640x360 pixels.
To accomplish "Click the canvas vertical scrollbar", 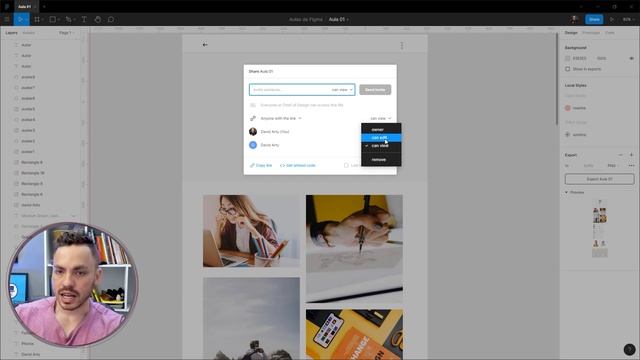I will point(556,78).
